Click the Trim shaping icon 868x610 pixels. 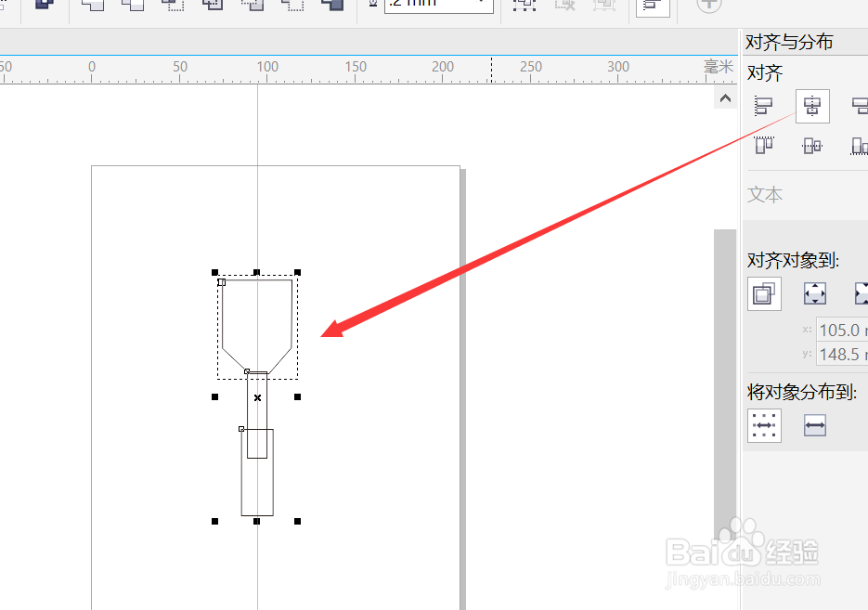tap(133, 5)
